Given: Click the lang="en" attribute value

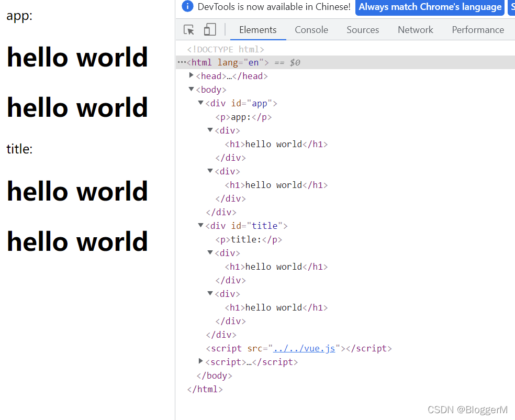Looking at the screenshot, I should tap(253, 62).
